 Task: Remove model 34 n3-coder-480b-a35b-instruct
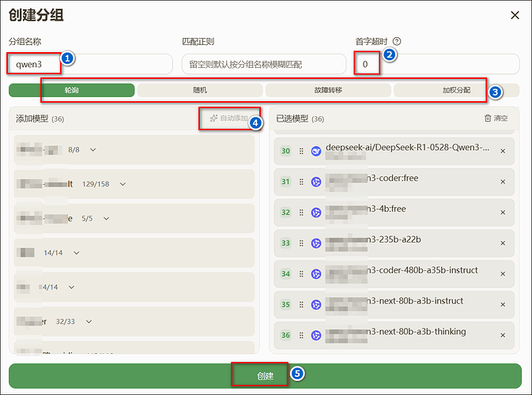pyautogui.click(x=503, y=274)
